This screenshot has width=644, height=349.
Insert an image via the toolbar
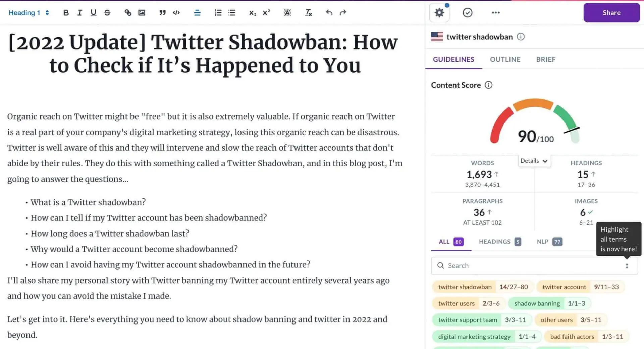point(142,13)
